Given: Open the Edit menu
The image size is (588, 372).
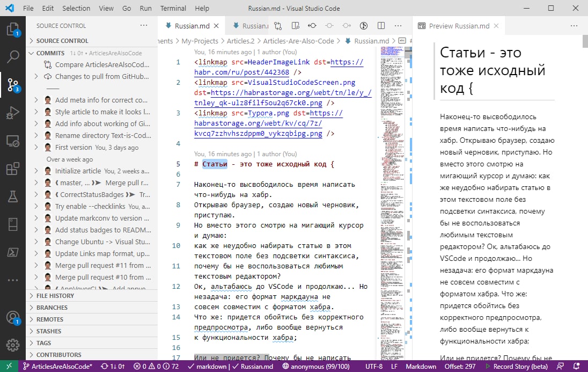Looking at the screenshot, I should coord(48,8).
